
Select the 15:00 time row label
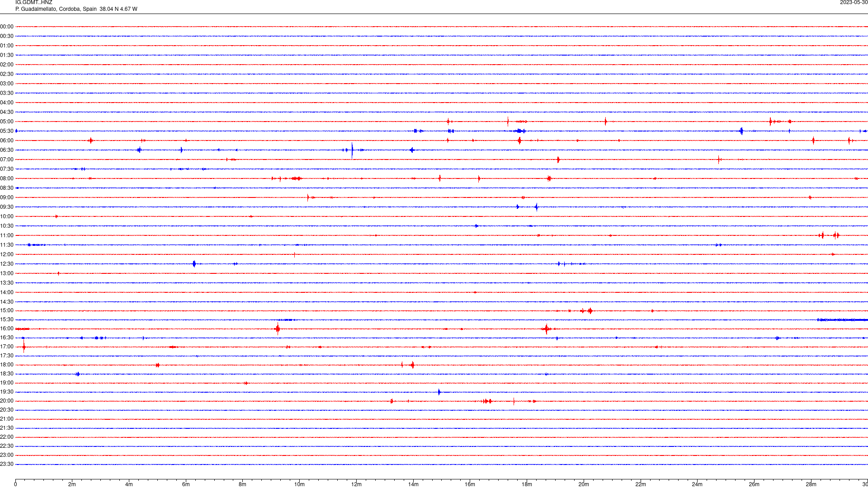point(7,310)
